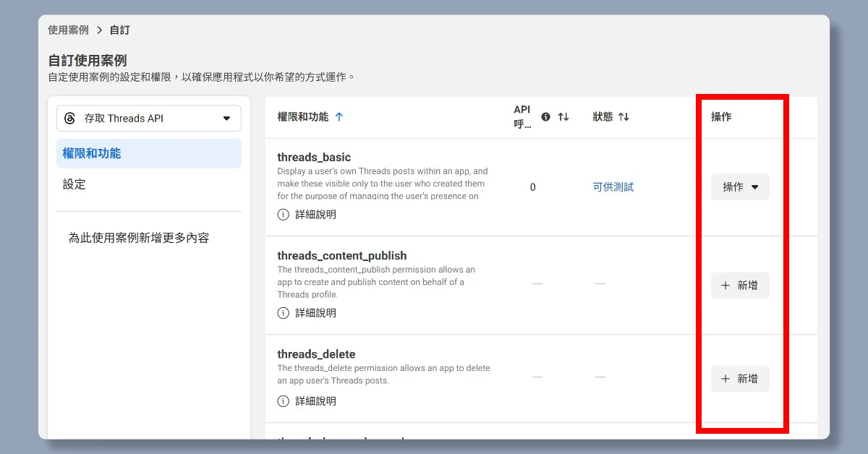Screen dimensions: 868x454
Task: Click 新增 for threads_delete
Action: click(x=740, y=379)
